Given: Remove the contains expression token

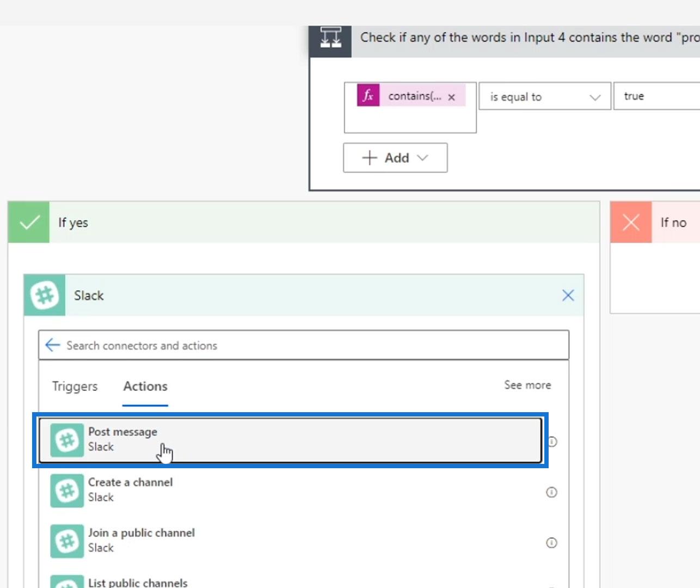Looking at the screenshot, I should tap(451, 97).
